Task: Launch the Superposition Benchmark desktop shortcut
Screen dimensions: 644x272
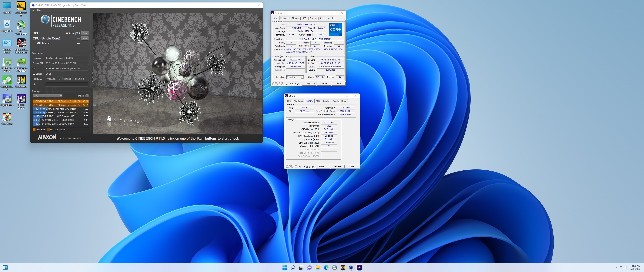Action: coord(21,46)
